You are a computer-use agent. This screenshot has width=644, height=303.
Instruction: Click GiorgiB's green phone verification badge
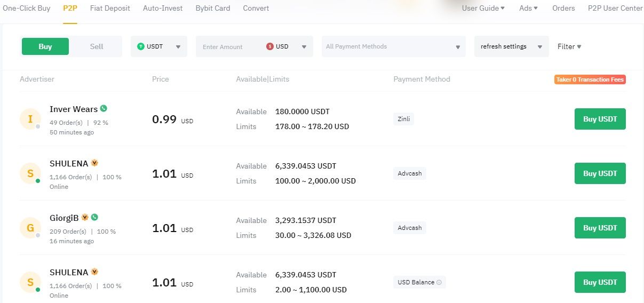coord(94,217)
